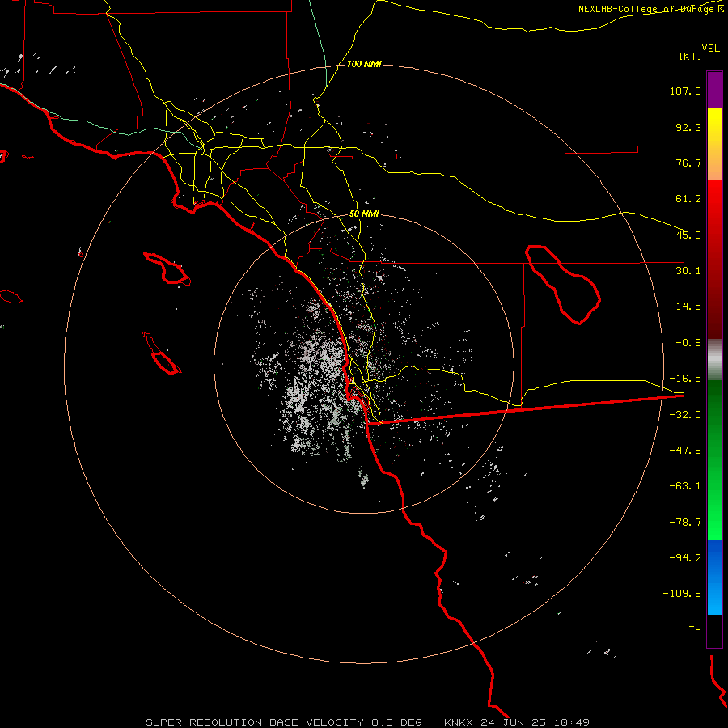Click the 92.3 velocity scale value
The width and height of the screenshot is (728, 728).
688,127
